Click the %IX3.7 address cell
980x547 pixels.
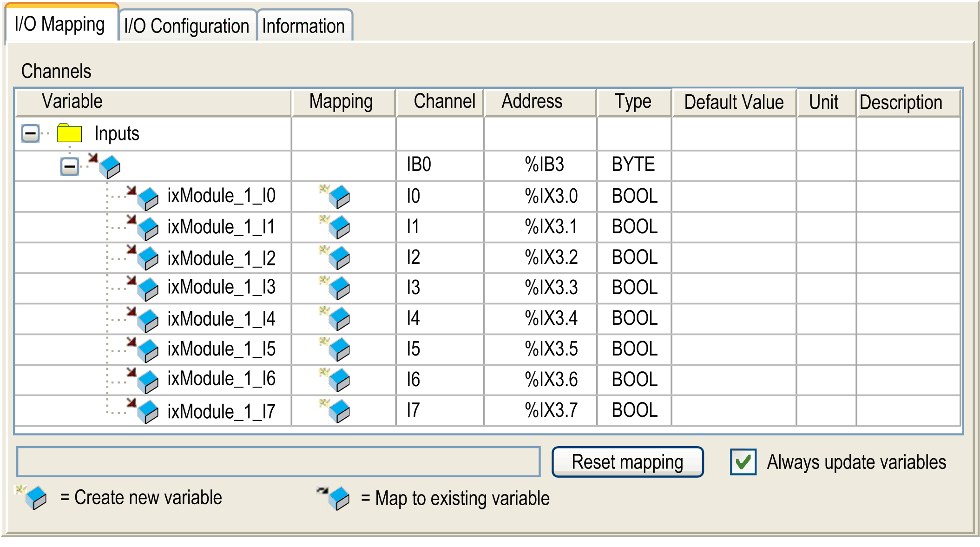coord(540,410)
